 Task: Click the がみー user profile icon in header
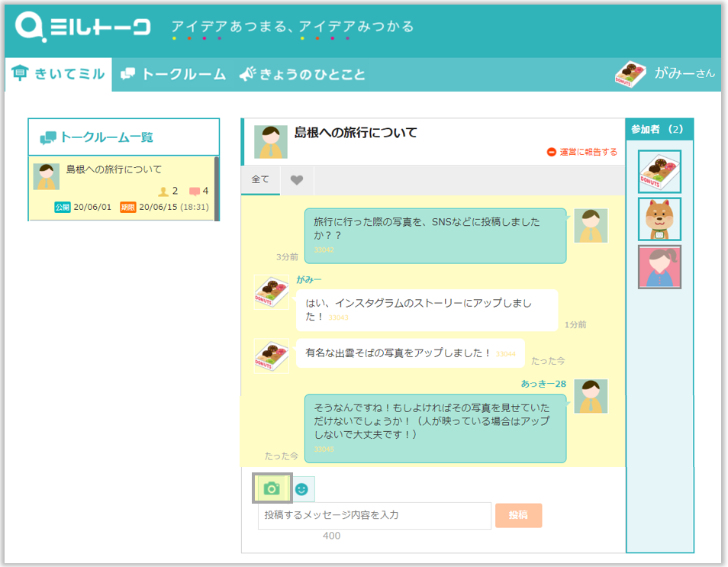[630, 74]
